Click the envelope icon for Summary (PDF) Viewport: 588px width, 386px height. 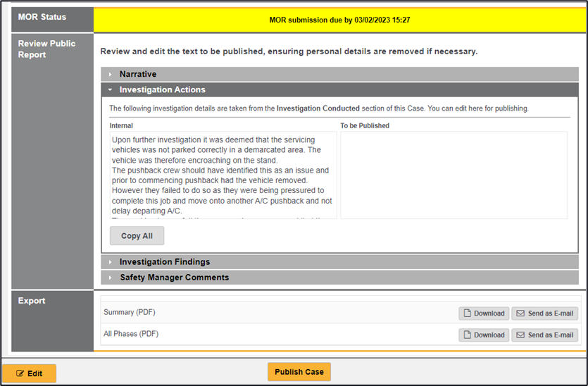[x=519, y=313]
